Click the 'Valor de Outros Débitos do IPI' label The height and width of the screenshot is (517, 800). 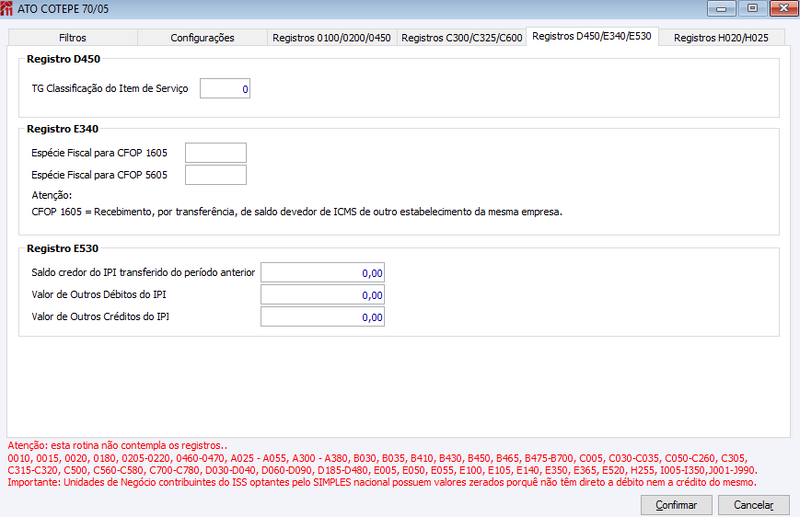point(99,294)
